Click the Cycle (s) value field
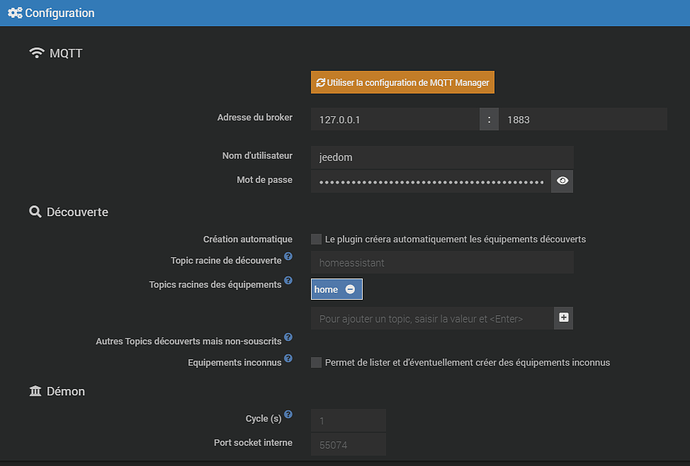This screenshot has width=690, height=466. (348, 420)
